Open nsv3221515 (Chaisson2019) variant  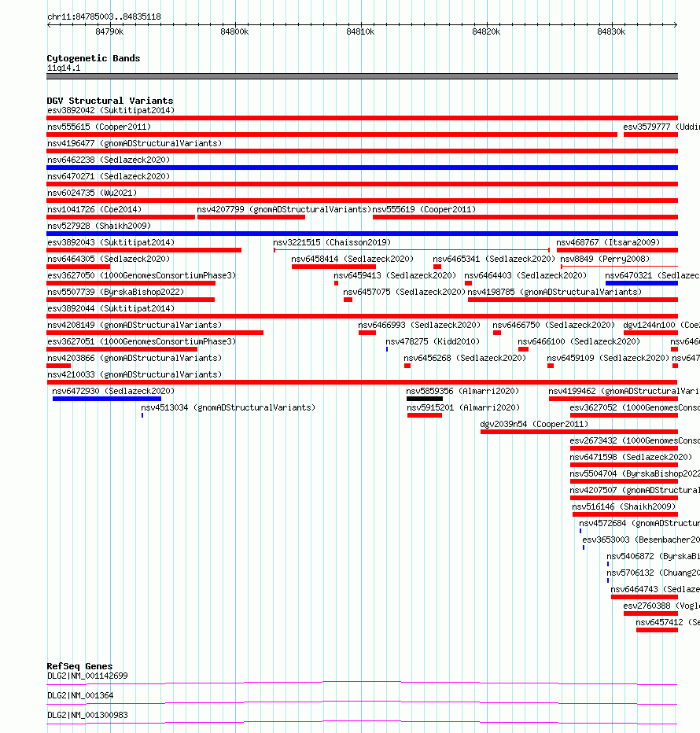[x=332, y=242]
